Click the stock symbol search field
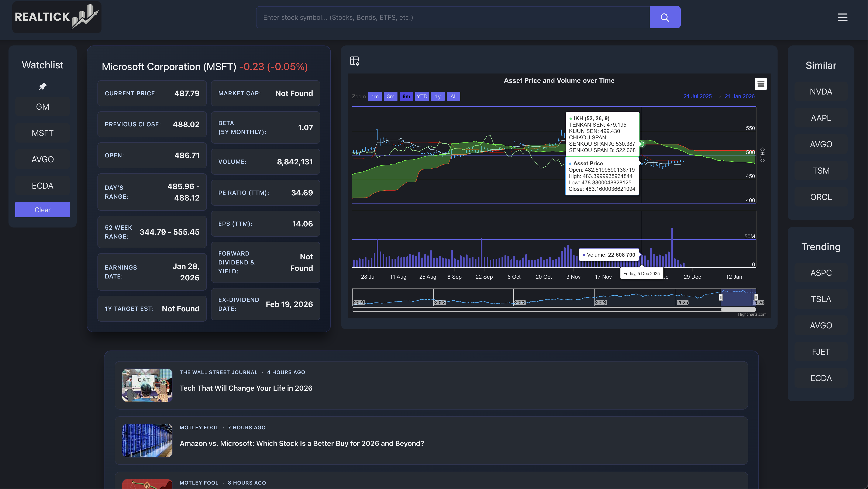The height and width of the screenshot is (489, 868). click(452, 17)
